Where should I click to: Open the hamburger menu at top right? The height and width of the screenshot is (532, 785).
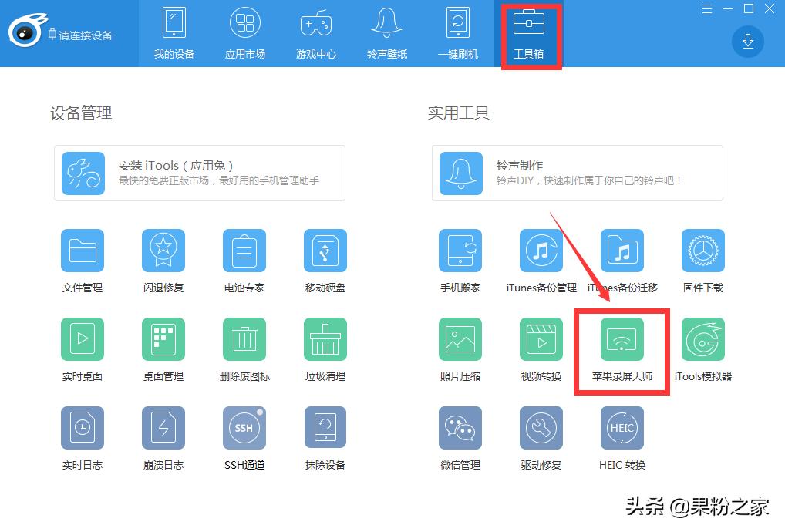tap(706, 8)
